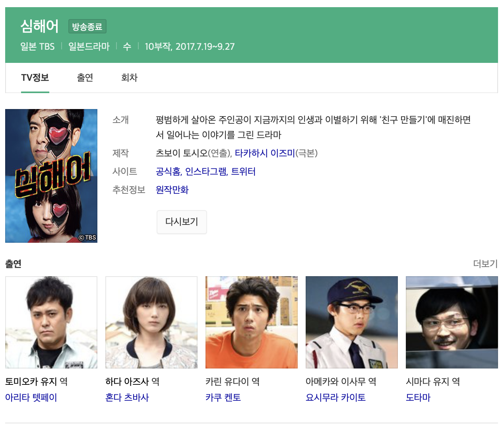This screenshot has width=504, height=425.
Task: Open 도타마 actor link
Action: point(418,398)
